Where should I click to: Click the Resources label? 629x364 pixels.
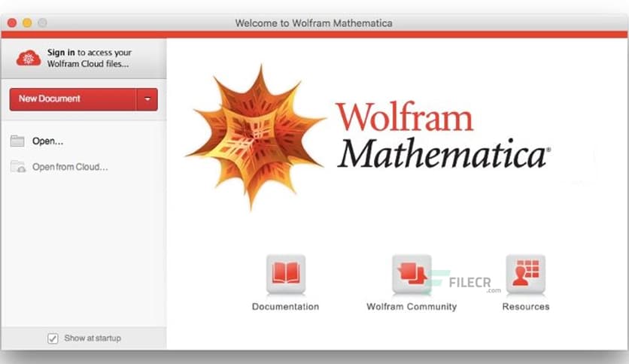pos(526,307)
